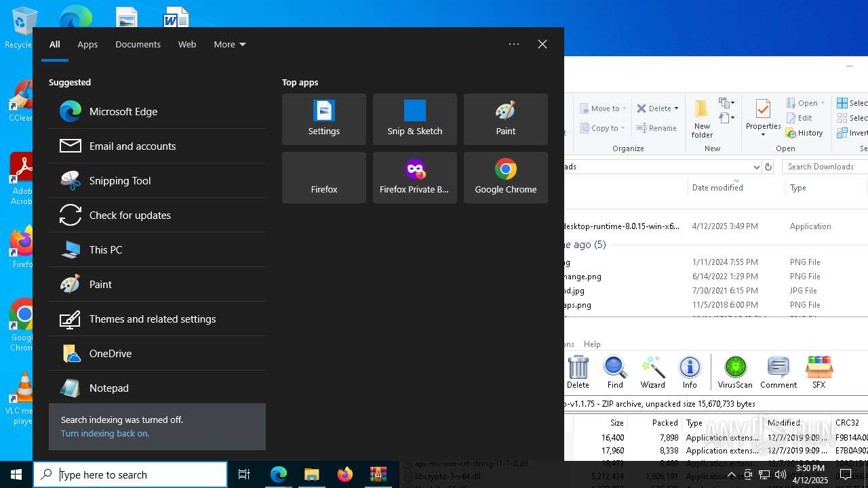868x488 pixels.
Task: Click WinRAR Find toolbar button
Action: coord(615,372)
